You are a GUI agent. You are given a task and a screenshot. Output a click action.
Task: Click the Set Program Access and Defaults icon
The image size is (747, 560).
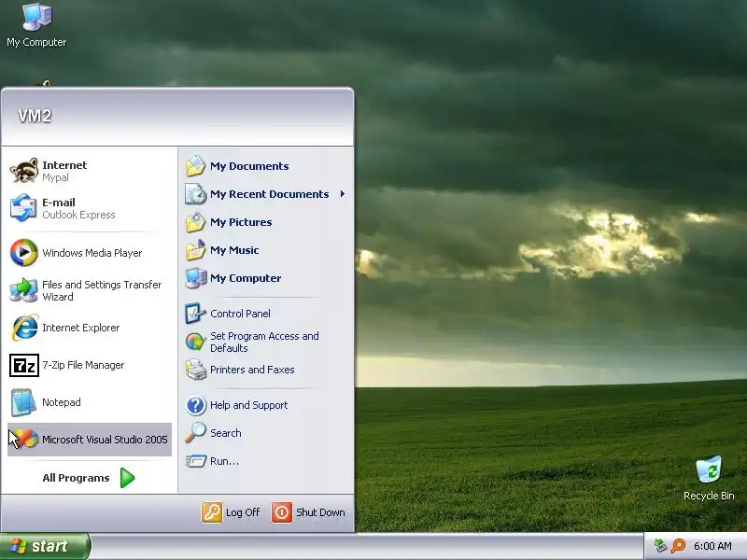click(195, 342)
